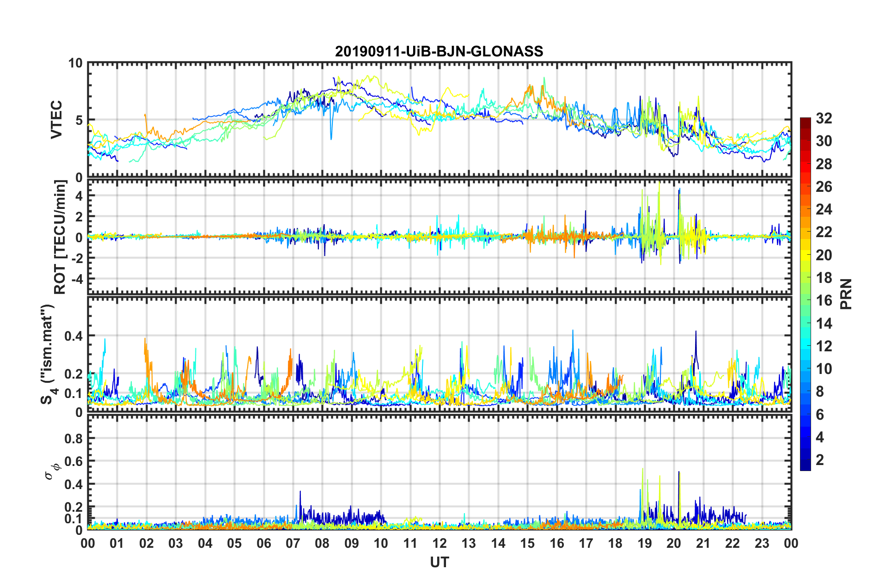Select the sigma-phi axis tick value 0.6

pyautogui.click(x=73, y=461)
